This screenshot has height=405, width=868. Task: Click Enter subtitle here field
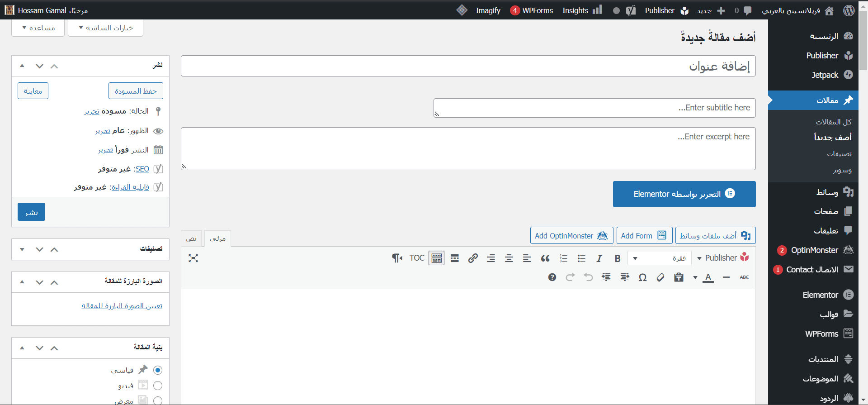(594, 108)
